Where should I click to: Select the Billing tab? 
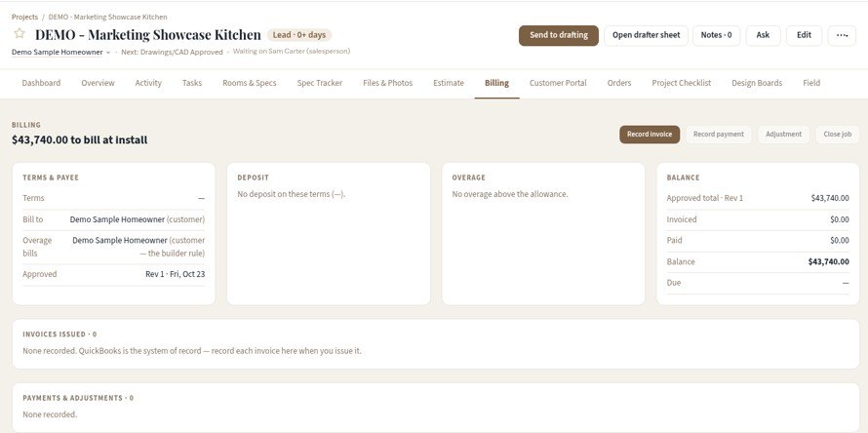tap(496, 83)
